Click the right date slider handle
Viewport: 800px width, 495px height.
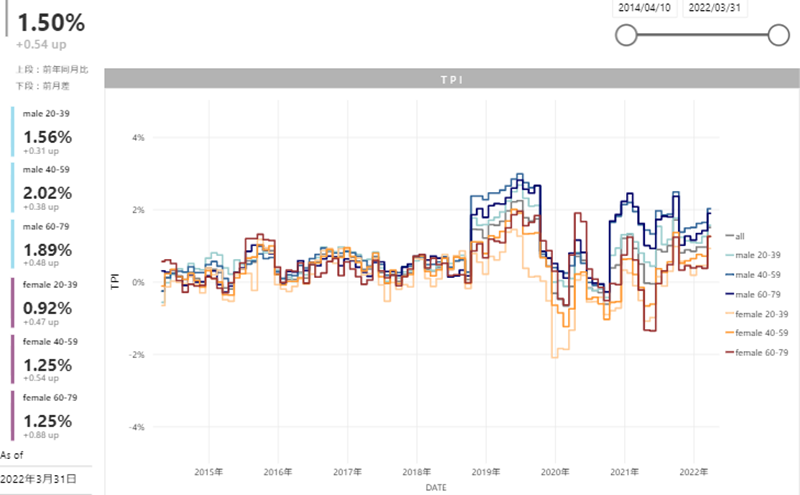pyautogui.click(x=779, y=36)
